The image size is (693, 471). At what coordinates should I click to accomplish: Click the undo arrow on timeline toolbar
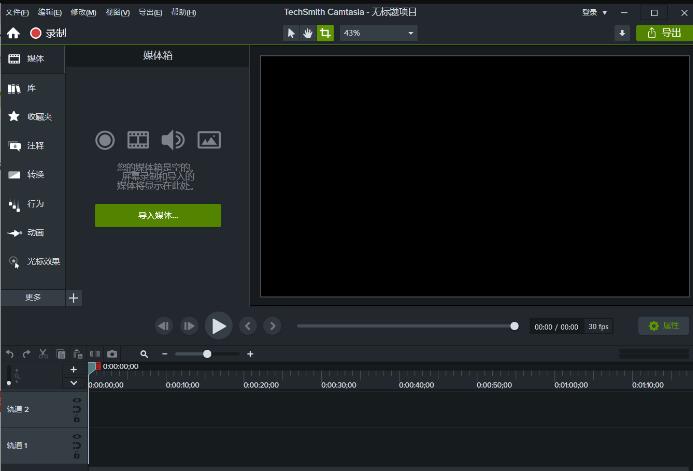[10, 354]
